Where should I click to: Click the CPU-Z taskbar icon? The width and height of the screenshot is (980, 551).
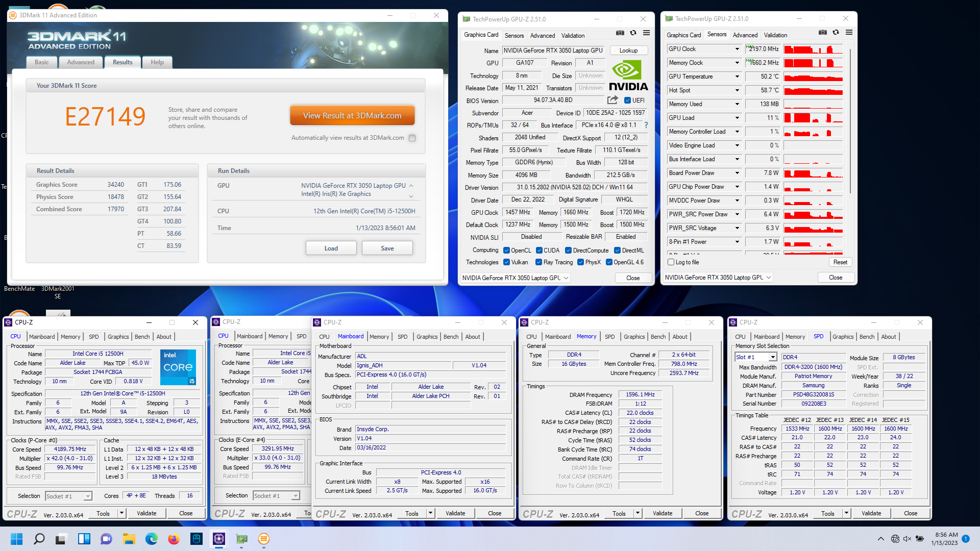coord(219,539)
